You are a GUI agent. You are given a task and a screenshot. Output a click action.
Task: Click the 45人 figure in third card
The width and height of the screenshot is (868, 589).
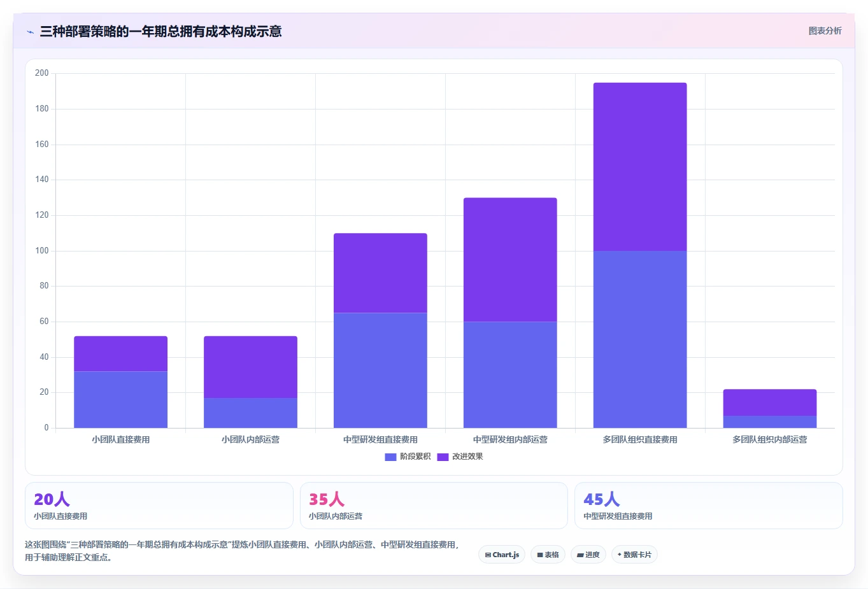(x=602, y=499)
